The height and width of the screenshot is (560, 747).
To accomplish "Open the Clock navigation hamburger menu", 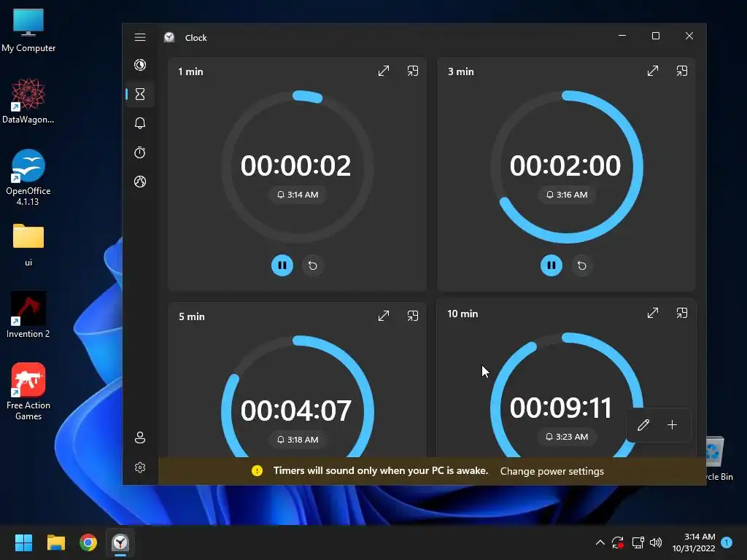I will (x=140, y=37).
